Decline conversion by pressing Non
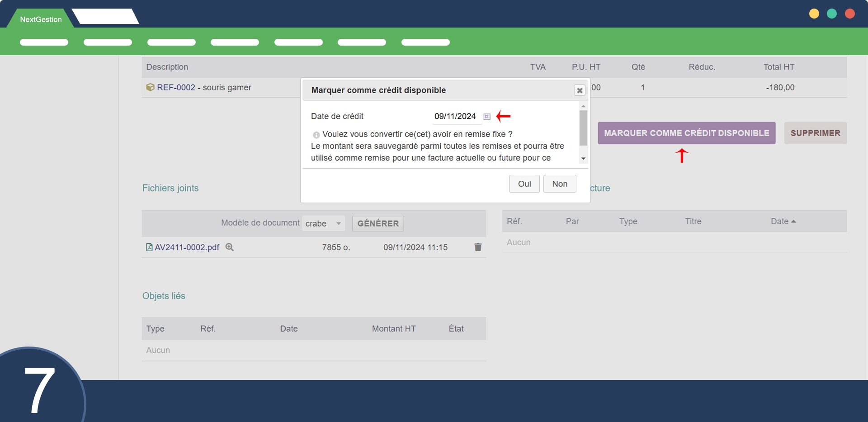 click(x=559, y=184)
